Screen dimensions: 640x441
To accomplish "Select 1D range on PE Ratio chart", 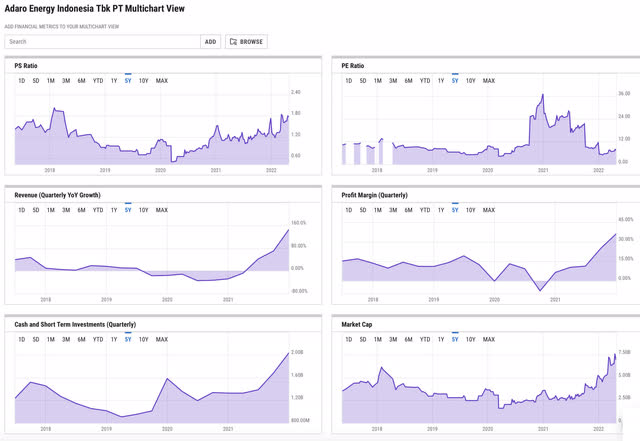I will 349,81.
